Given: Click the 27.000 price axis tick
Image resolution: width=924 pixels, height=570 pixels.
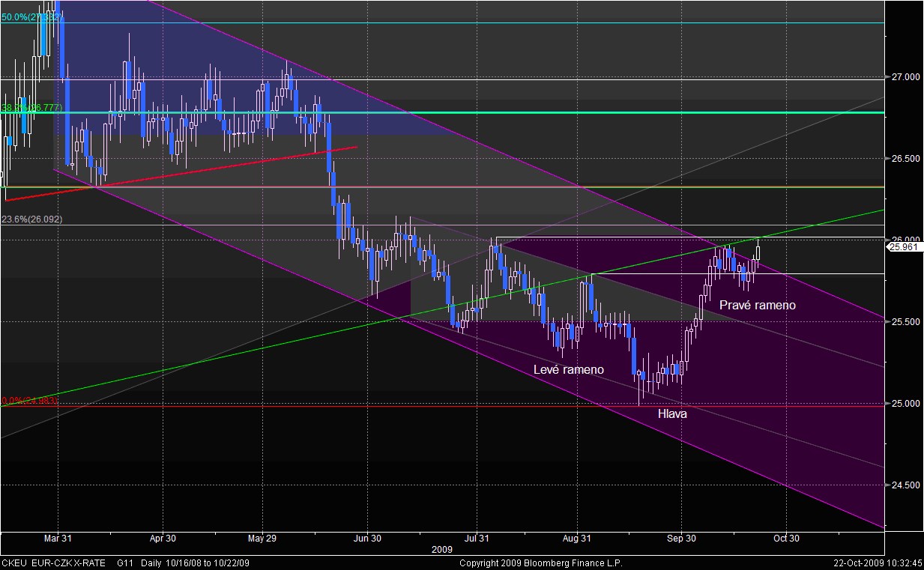Looking at the screenshot, I should 904,77.
